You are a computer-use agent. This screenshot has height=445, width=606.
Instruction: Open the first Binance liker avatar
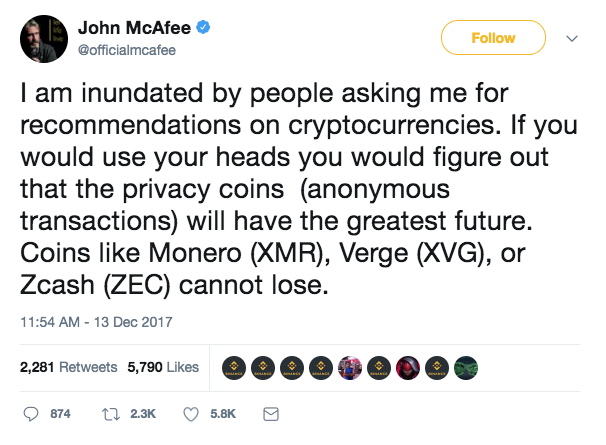[233, 368]
